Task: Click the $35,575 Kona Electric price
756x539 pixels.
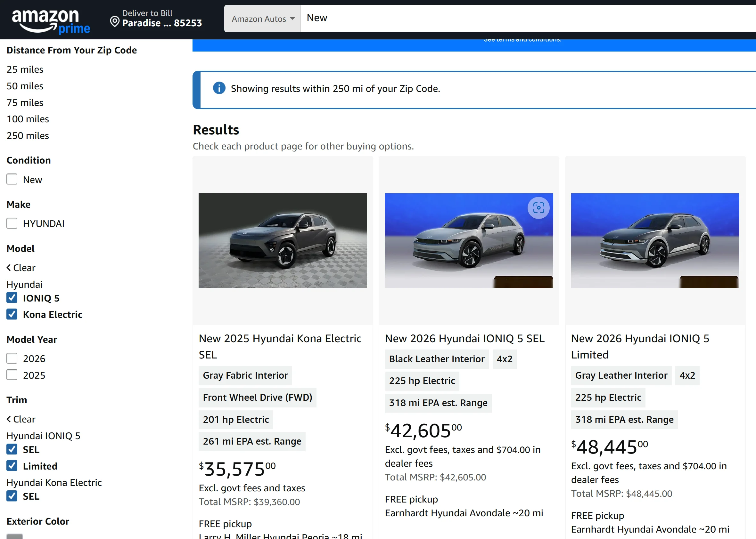Action: coord(237,469)
